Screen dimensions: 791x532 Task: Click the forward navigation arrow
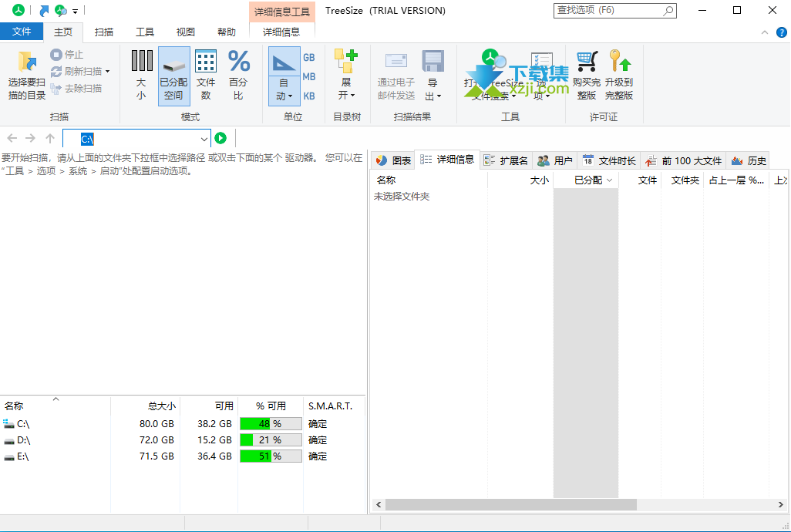click(x=30, y=138)
